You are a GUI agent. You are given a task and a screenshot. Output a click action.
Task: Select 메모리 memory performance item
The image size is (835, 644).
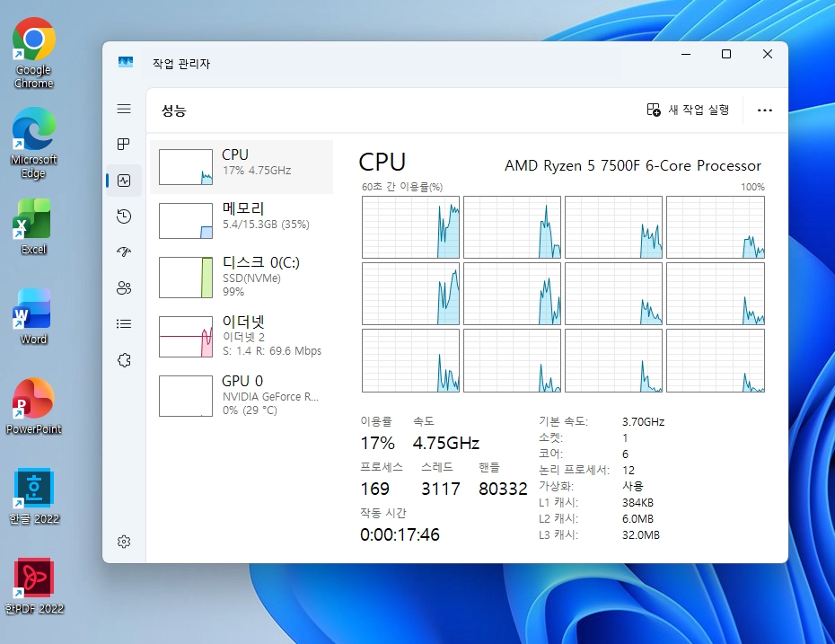point(242,220)
